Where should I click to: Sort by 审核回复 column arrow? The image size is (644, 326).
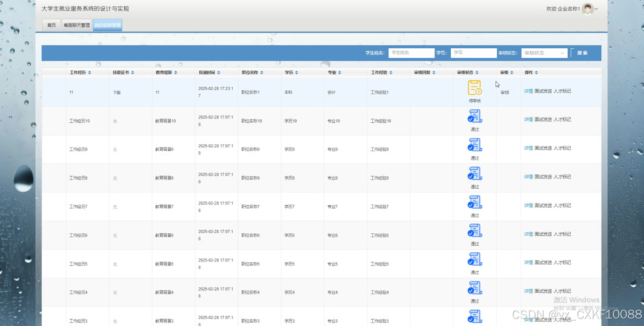(434, 72)
